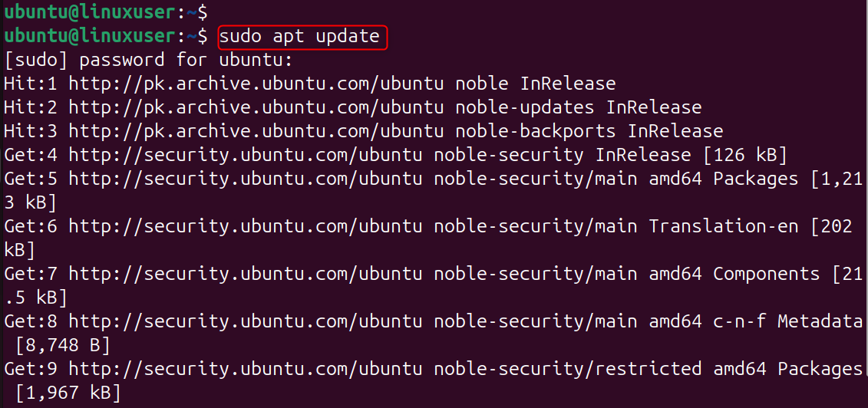Click the [8,748 B] size value
The image size is (868, 408).
coord(63,345)
